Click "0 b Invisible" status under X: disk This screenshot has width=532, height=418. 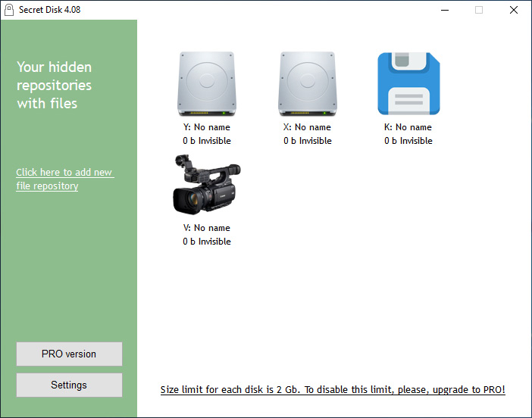click(x=307, y=141)
